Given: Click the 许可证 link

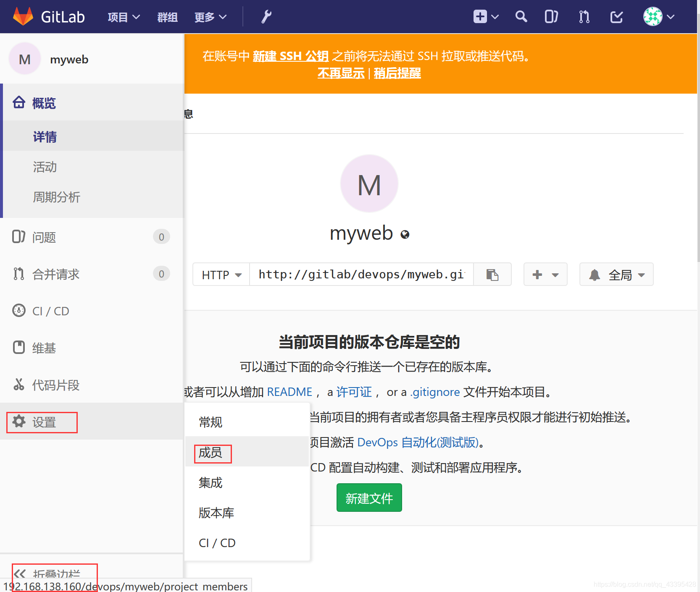Looking at the screenshot, I should 354,392.
